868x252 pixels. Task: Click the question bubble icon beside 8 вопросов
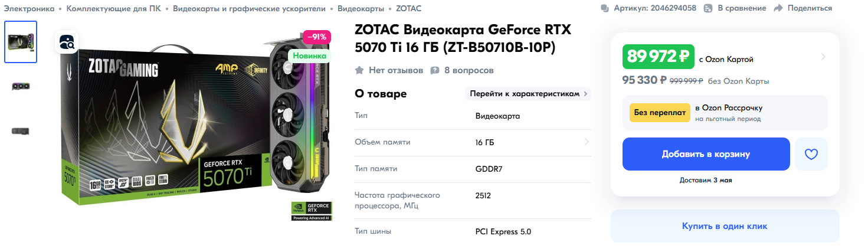pyautogui.click(x=435, y=70)
